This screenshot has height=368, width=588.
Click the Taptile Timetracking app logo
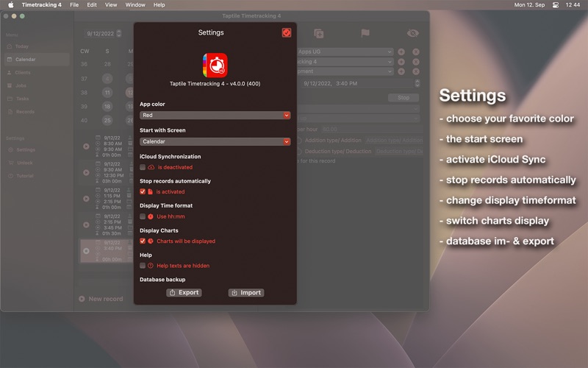[x=215, y=65]
